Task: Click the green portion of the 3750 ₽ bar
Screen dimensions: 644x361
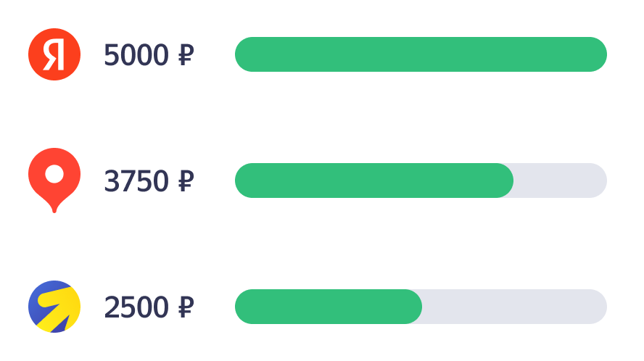Action: [x=373, y=180]
